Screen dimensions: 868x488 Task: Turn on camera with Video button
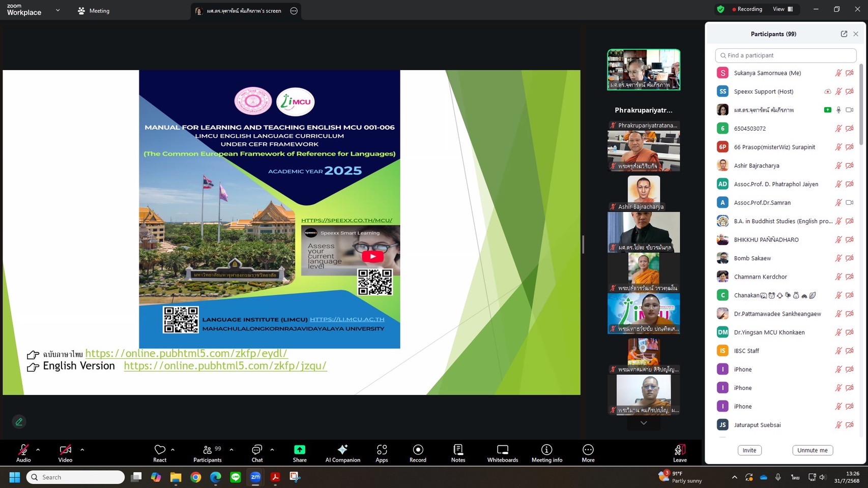[65, 453]
